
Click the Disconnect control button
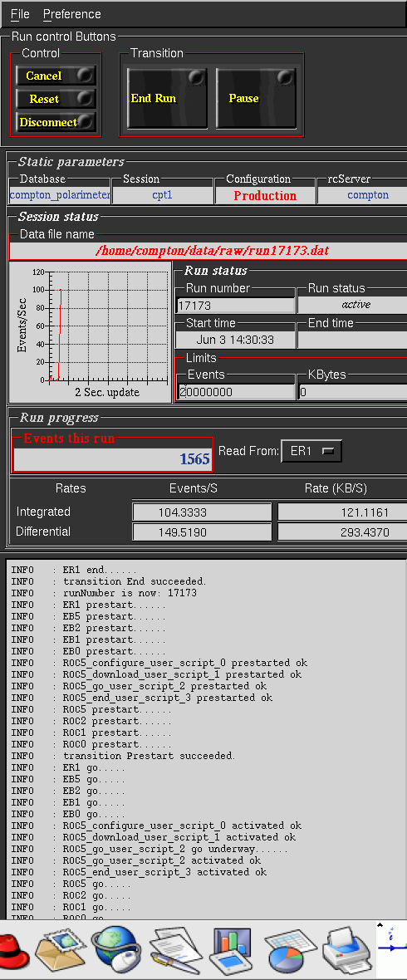tap(56, 122)
